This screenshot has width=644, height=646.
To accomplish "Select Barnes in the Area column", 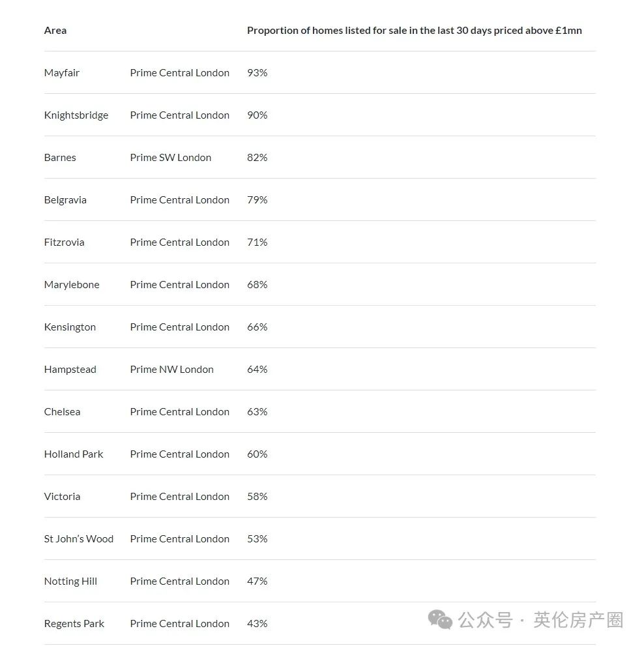I will click(60, 157).
